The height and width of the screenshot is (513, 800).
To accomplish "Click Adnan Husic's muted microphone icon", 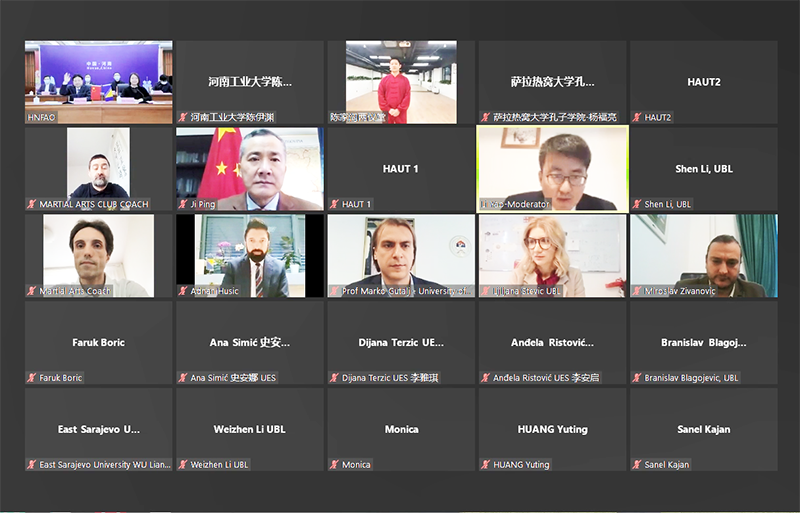I will (183, 291).
